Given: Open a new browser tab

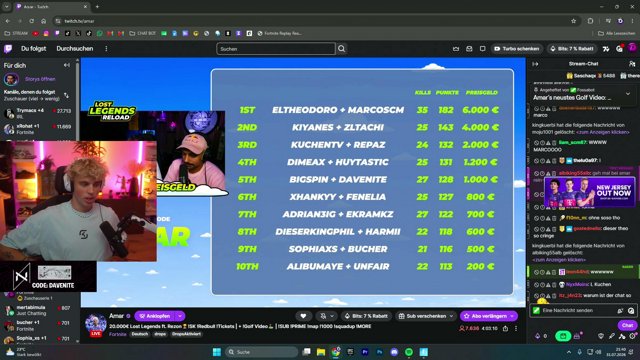Looking at the screenshot, I should click(97, 7).
